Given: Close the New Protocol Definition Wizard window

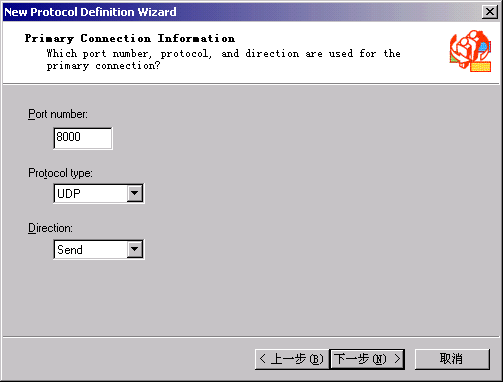Looking at the screenshot, I should [490, 12].
